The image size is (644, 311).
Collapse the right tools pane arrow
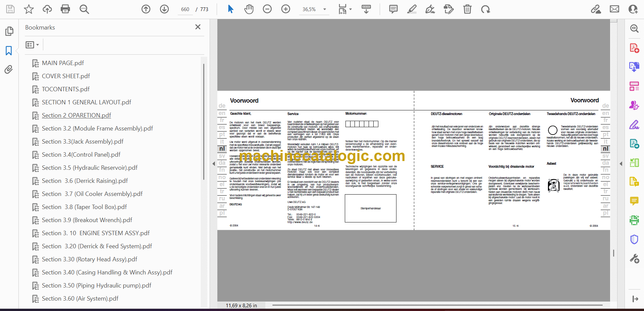tap(621, 164)
